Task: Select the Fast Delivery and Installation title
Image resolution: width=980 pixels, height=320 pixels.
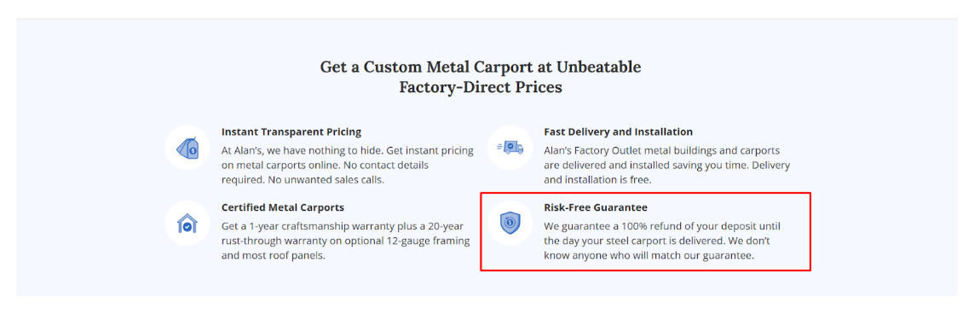Action: (x=618, y=132)
